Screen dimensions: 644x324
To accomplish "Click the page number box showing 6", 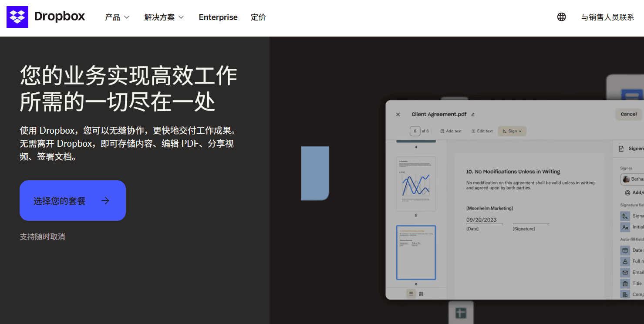I will pos(415,131).
